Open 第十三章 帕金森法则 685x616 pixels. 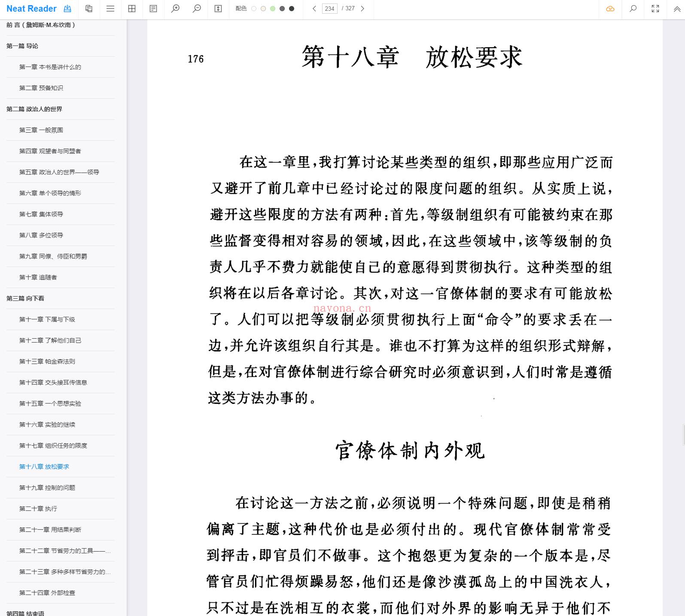47,361
